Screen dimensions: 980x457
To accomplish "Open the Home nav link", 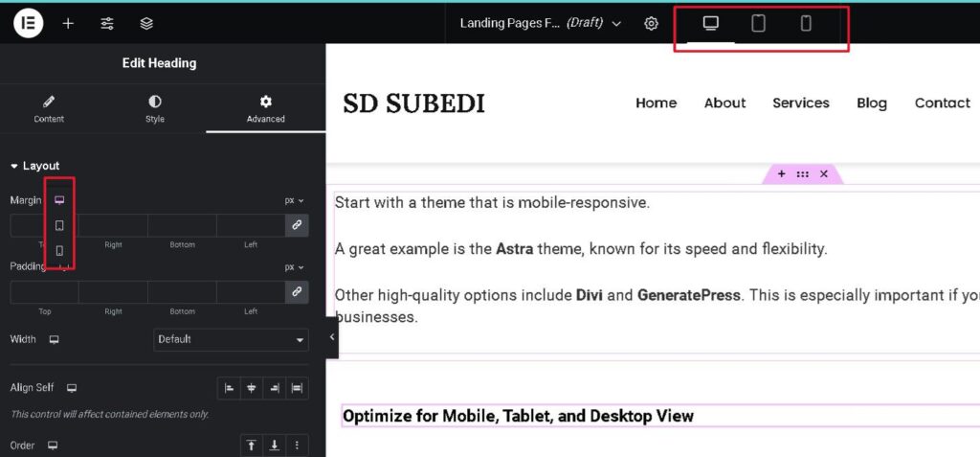I will pos(656,103).
